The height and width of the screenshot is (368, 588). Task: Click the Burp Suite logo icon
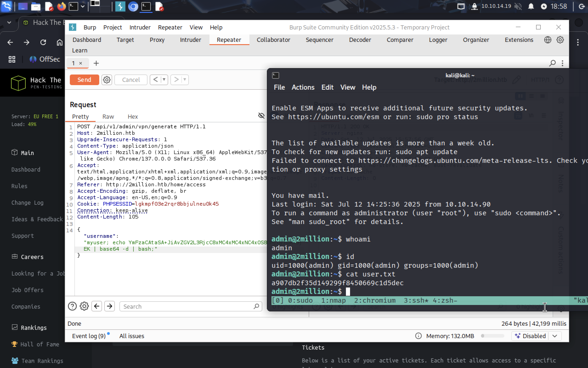click(72, 27)
